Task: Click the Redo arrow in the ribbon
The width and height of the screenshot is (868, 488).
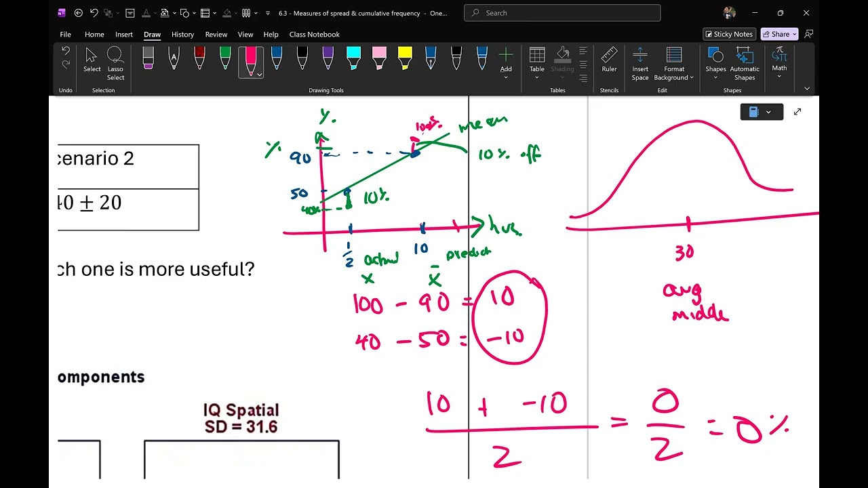Action: (66, 64)
